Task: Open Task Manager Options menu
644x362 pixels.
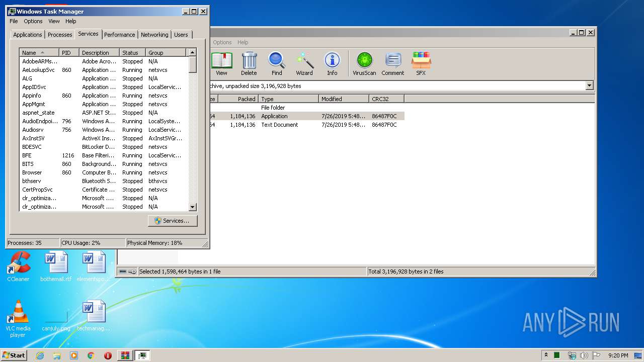Action: pos(33,21)
